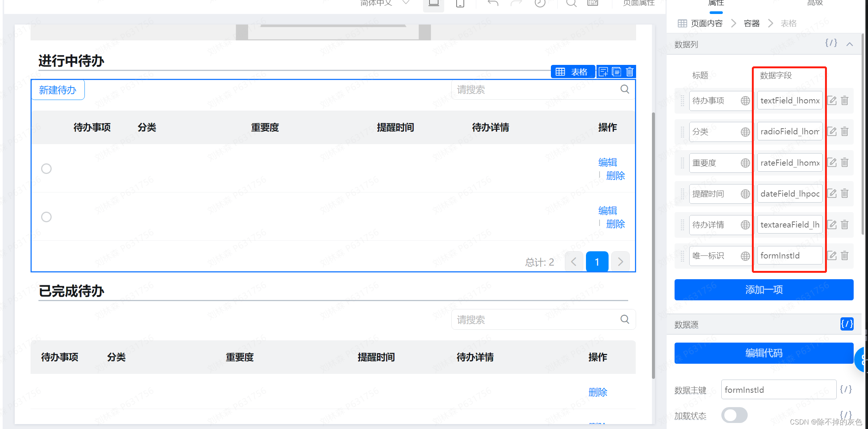Go to next page in pagination
Image resolution: width=868 pixels, height=429 pixels.
(620, 262)
